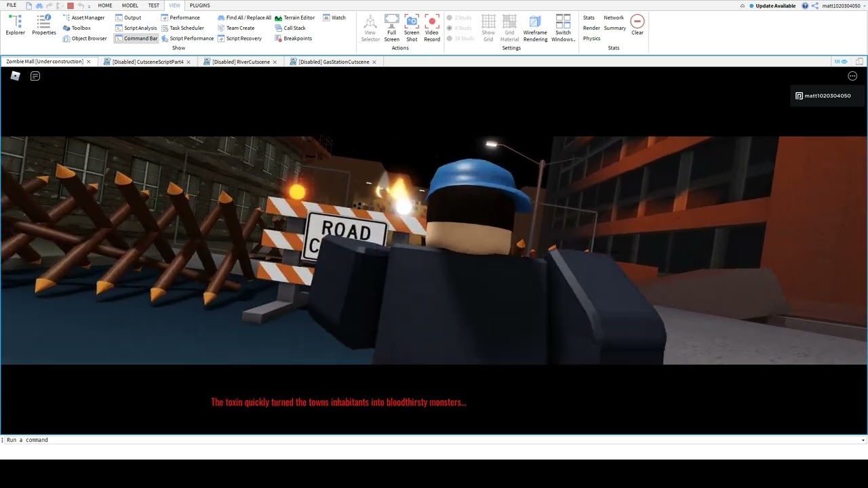Viewport: 868px width, 488px height.
Task: Show Physics stats
Action: 591,39
